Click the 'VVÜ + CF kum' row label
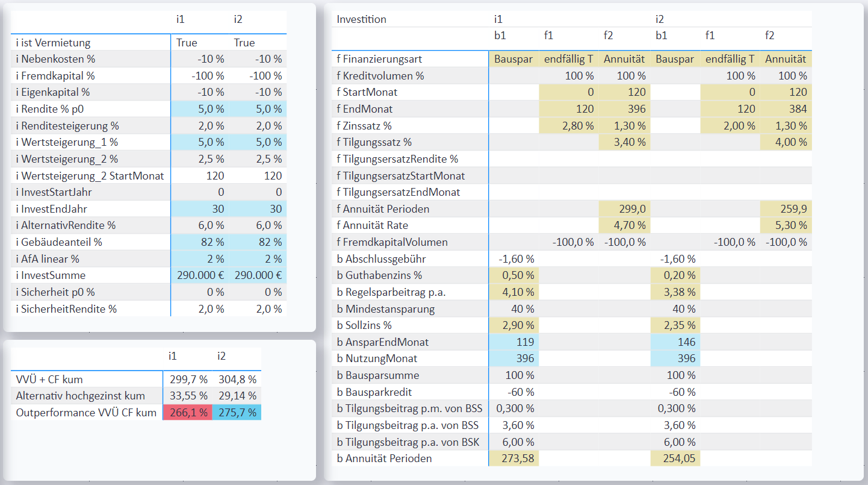The image size is (868, 485). pos(49,380)
